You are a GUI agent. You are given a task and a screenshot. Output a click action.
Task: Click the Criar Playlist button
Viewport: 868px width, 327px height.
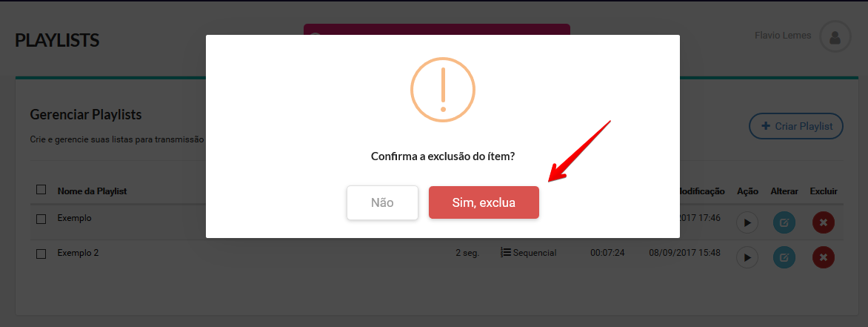tap(796, 126)
